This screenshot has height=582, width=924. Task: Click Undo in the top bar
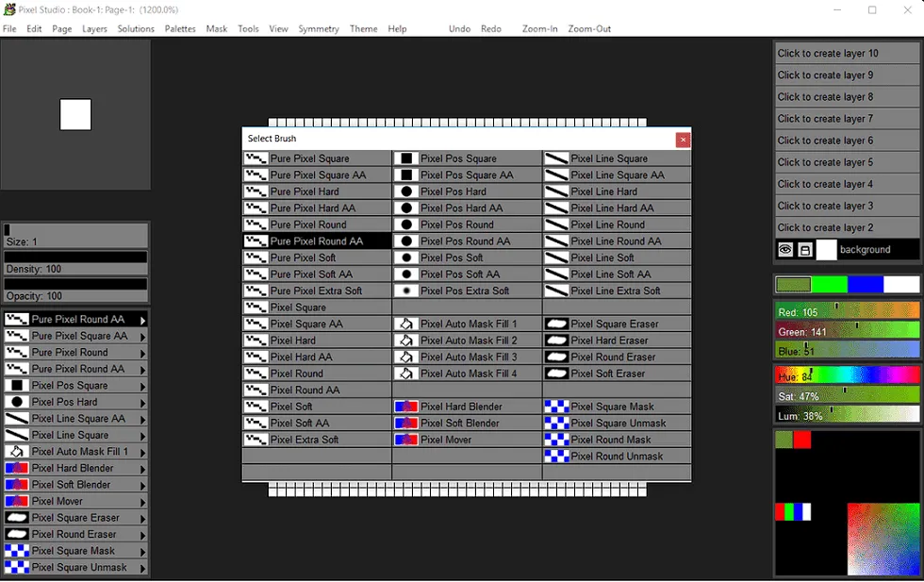tap(459, 29)
